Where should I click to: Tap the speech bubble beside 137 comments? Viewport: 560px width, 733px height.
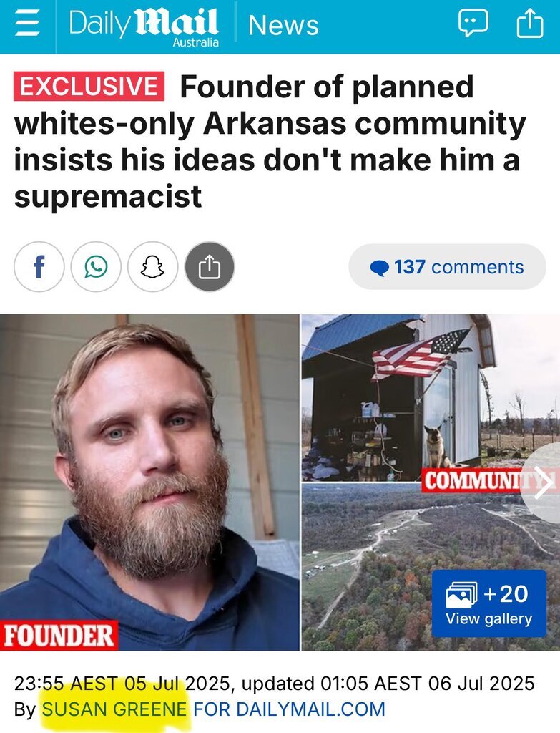click(x=379, y=268)
